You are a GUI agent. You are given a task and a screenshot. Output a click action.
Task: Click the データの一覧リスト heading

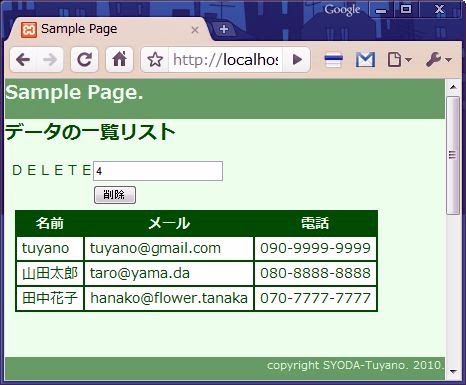(90, 132)
